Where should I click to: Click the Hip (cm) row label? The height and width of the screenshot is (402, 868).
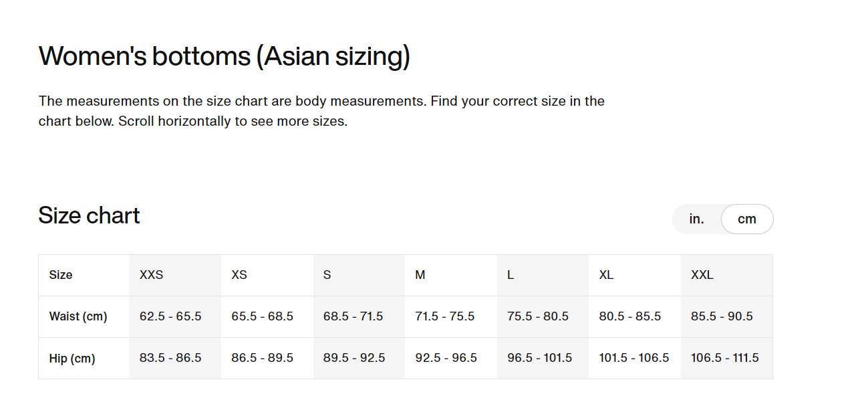pyautogui.click(x=72, y=359)
